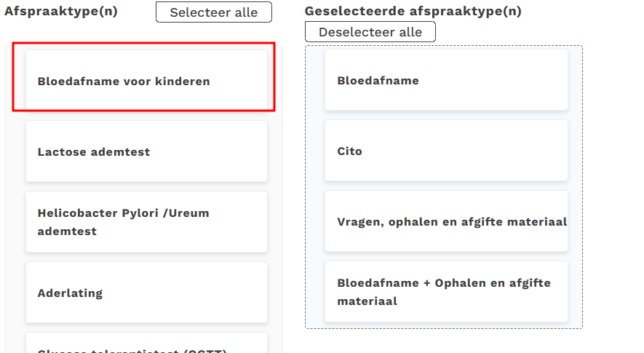
Task: Clear all selected types via Deselecteer alle
Action: point(370,32)
